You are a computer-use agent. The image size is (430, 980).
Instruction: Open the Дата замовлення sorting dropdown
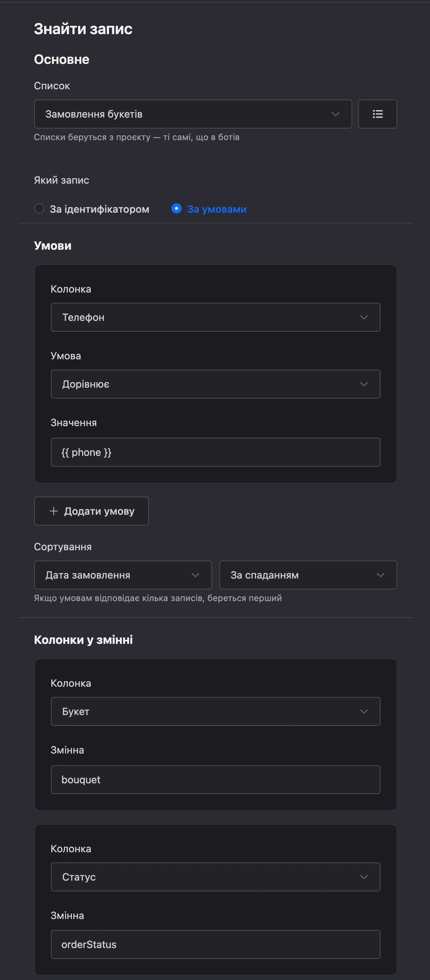point(123,575)
